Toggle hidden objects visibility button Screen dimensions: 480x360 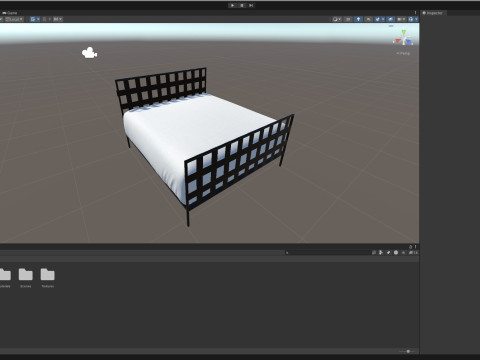tap(390, 19)
